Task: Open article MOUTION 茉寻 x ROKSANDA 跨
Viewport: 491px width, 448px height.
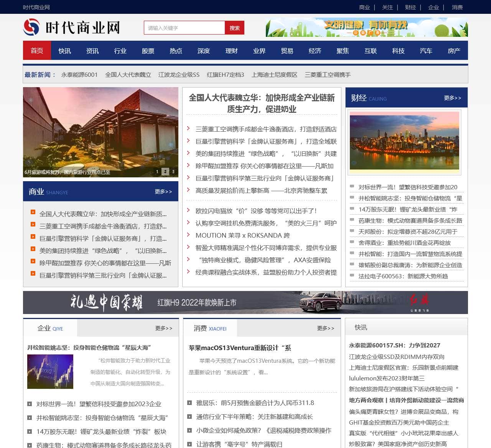Action: [243, 235]
